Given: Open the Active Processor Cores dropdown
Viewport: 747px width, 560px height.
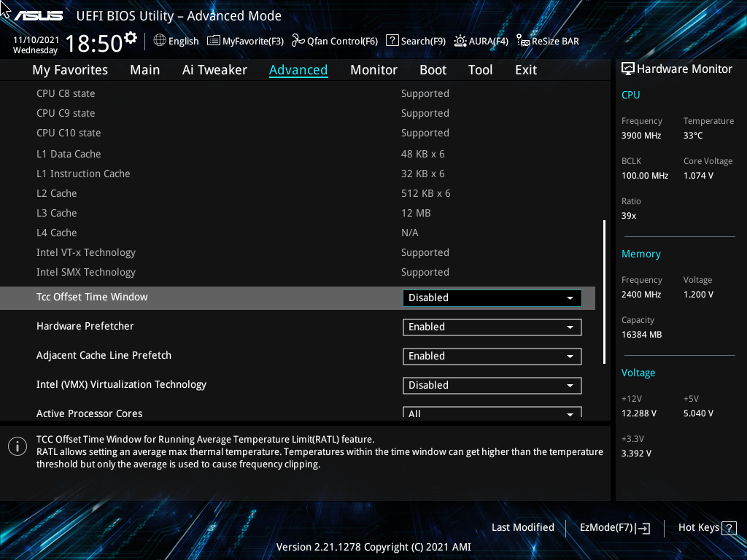Looking at the screenshot, I should [x=492, y=413].
